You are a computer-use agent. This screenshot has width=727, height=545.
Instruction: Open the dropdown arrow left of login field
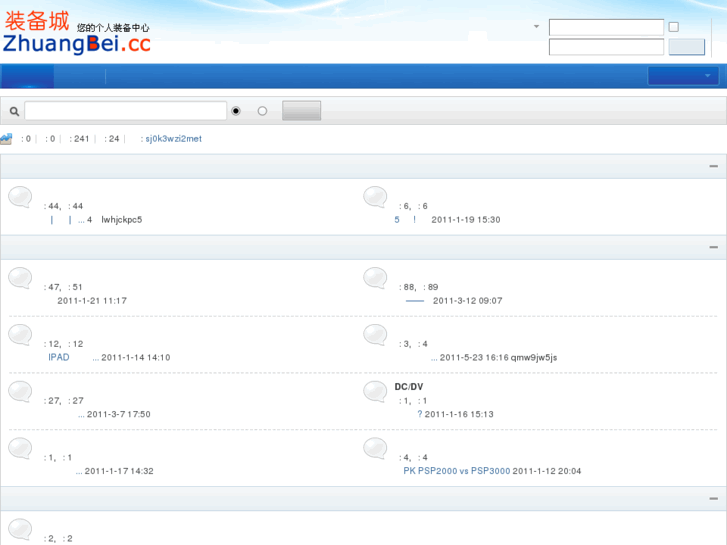[536, 26]
